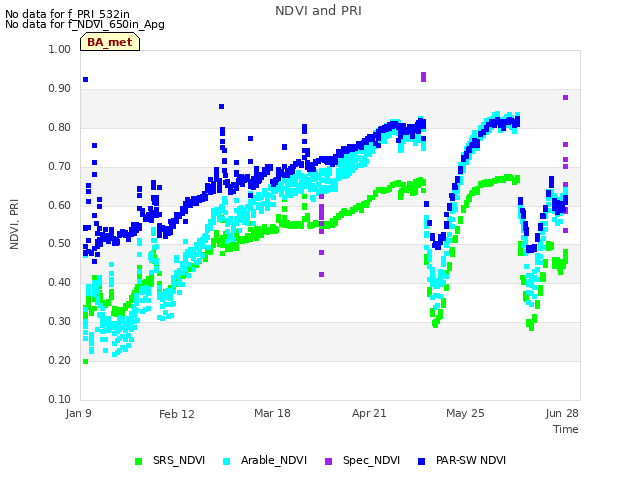Screen dimensions: 640x480
Task: Click the y-axis label NDVI, PRI
Action: click(14, 224)
